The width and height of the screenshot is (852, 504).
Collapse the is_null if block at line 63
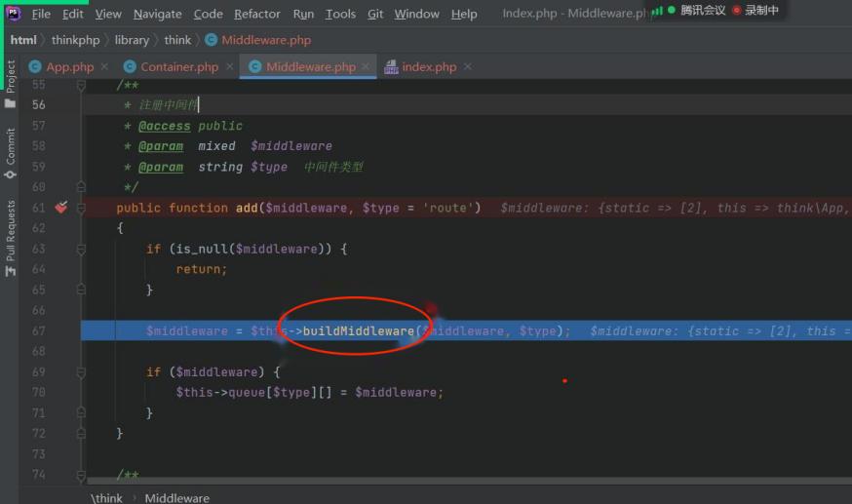click(81, 250)
